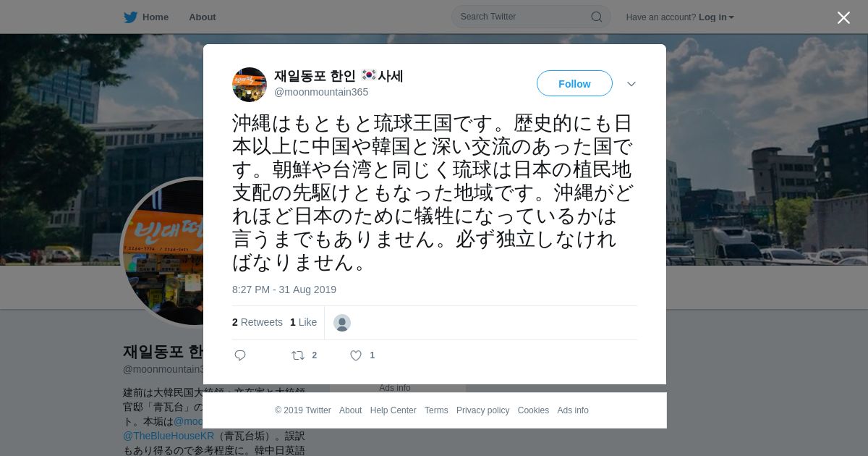868x456 pixels.
Task: Open the tweet timestamp 8:27 PM link
Action: [x=284, y=290]
